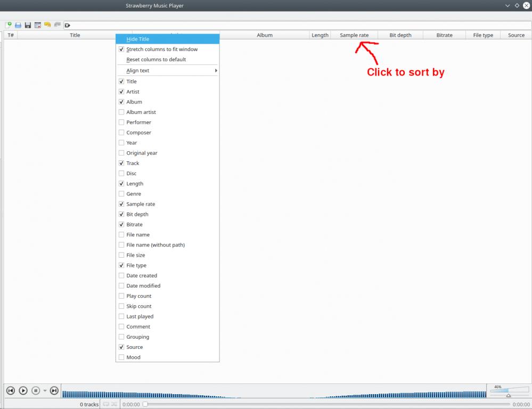Click the clear playlist icon
This screenshot has height=409, width=532.
click(38, 25)
